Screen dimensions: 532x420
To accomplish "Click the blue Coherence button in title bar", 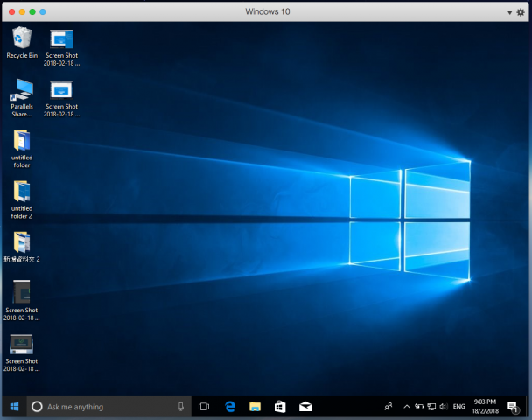I will coord(43,12).
